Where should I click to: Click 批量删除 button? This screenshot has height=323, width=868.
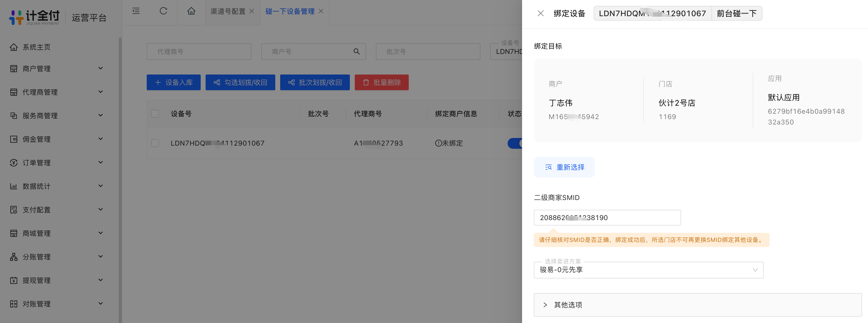(381, 82)
